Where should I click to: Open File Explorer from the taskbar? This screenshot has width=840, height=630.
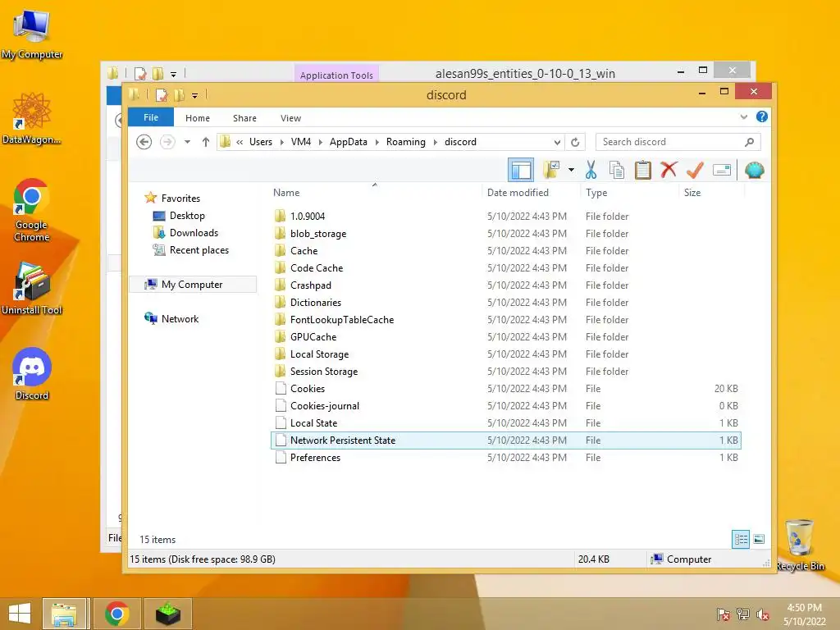click(64, 614)
